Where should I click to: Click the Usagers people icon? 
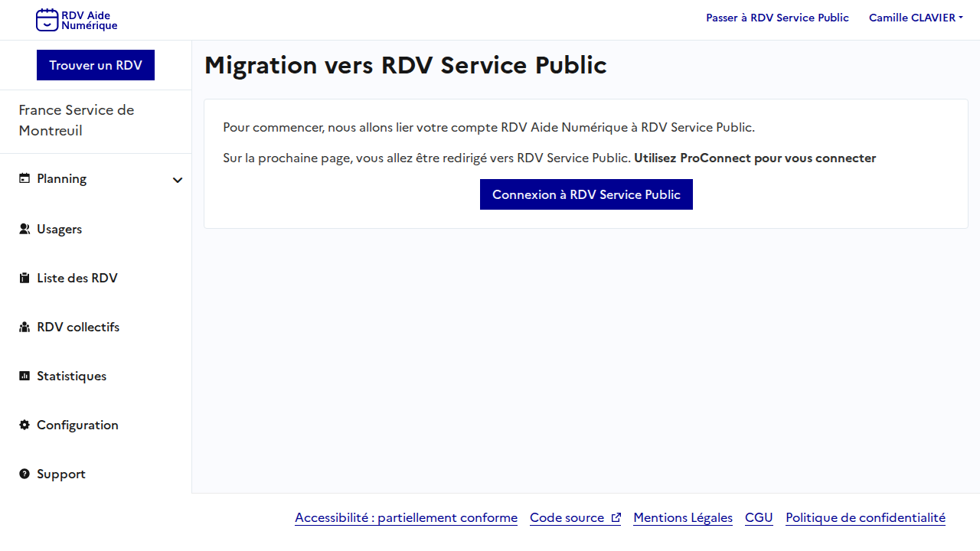[x=24, y=229]
